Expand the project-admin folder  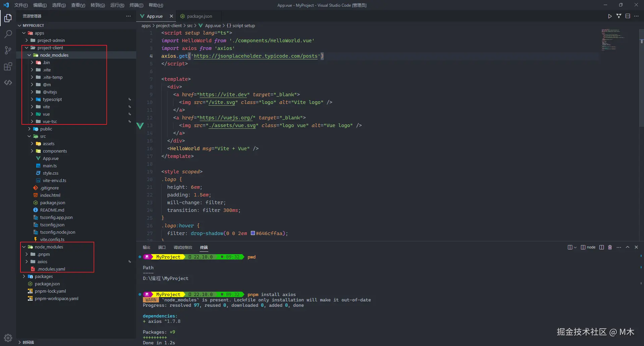[26, 40]
